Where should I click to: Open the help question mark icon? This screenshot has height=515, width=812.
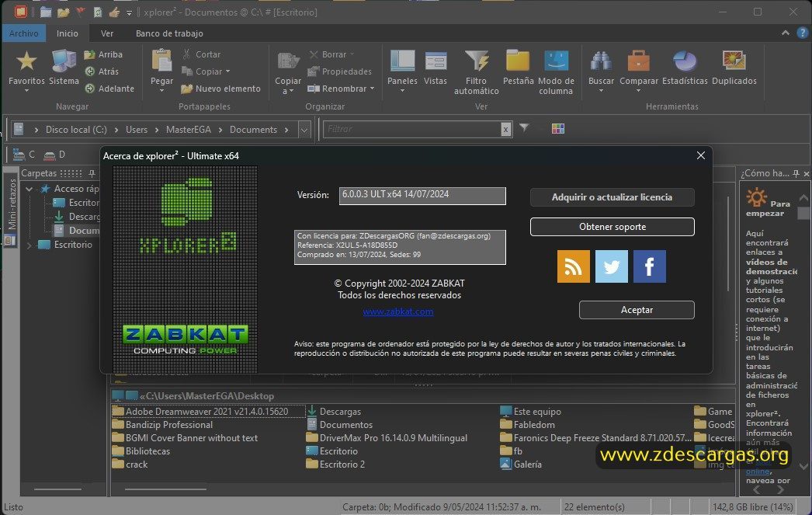coord(802,33)
